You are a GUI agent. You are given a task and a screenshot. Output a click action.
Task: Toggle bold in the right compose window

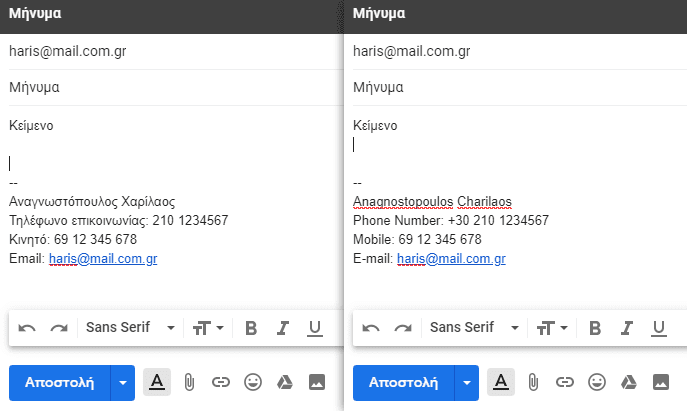595,328
